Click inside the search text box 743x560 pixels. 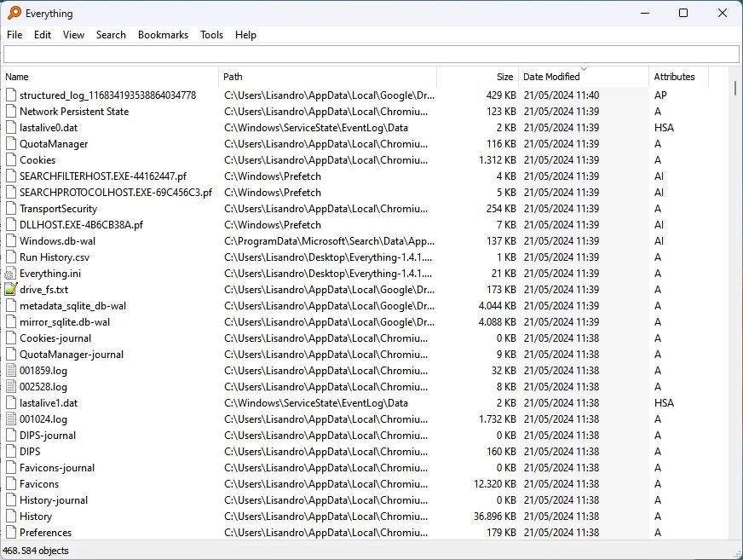pos(371,54)
